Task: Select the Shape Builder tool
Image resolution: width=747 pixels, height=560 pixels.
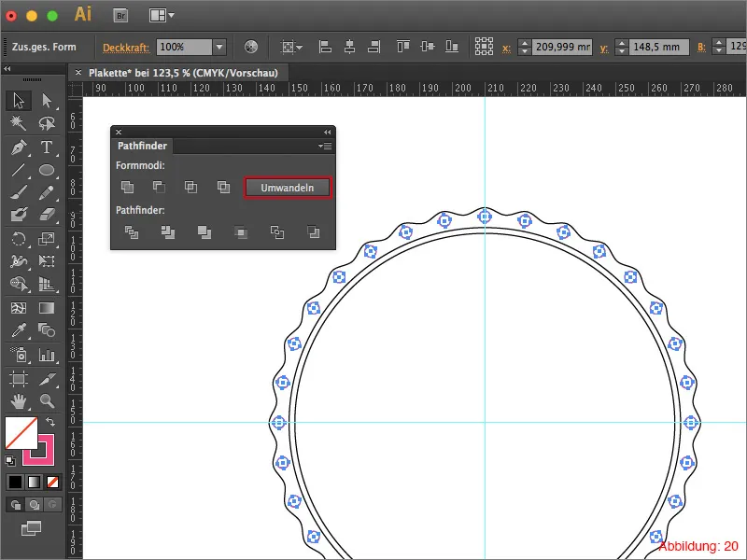Action: [x=19, y=284]
